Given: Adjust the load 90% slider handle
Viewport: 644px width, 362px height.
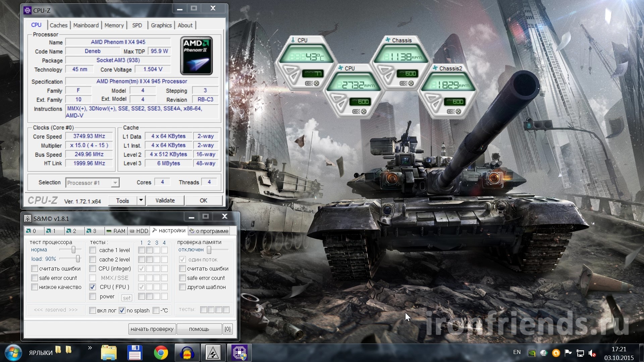Looking at the screenshot, I should [x=78, y=259].
